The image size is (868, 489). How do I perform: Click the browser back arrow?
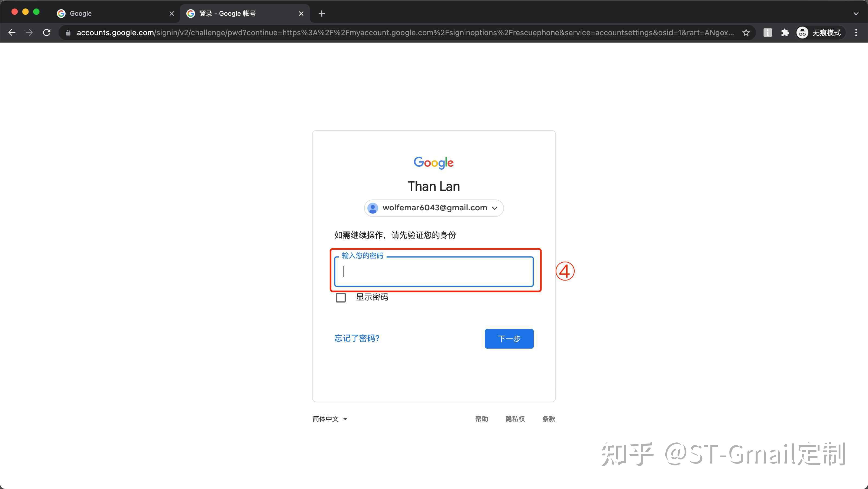click(12, 32)
